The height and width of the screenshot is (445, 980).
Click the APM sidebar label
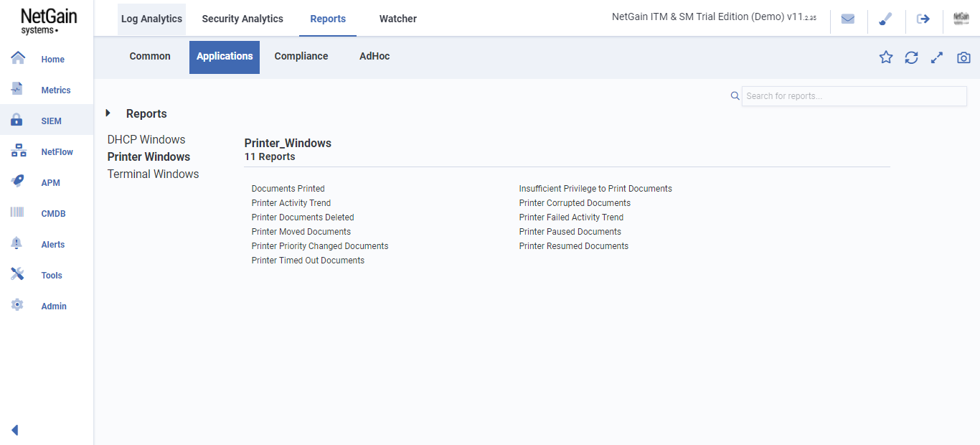click(51, 183)
